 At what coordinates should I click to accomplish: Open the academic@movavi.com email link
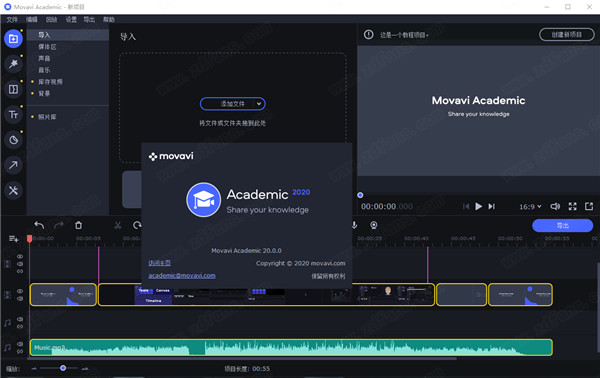(x=182, y=275)
